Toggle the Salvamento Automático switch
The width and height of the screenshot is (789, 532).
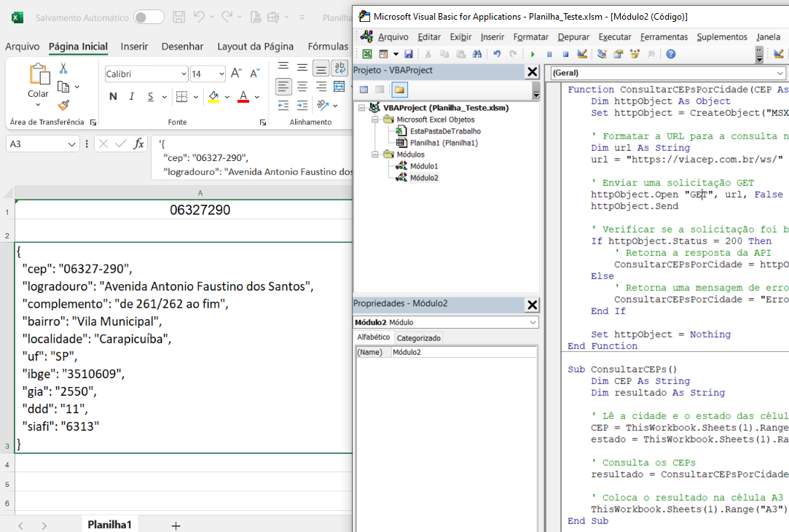(x=149, y=17)
